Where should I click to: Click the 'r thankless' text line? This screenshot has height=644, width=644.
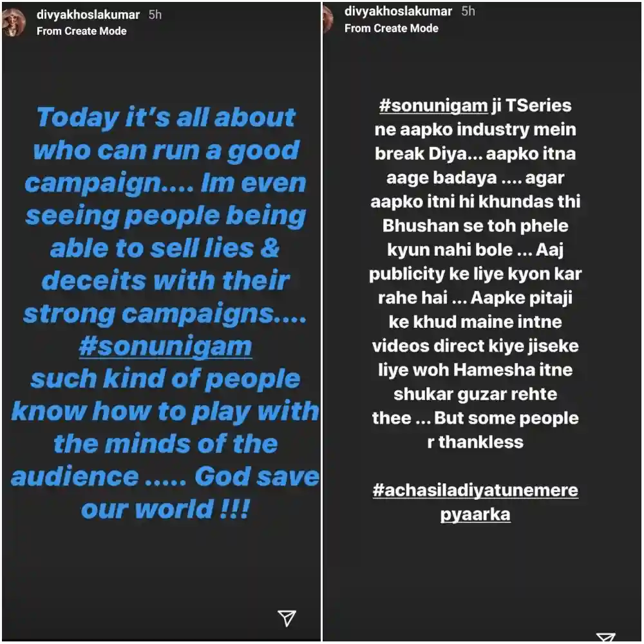click(x=475, y=442)
